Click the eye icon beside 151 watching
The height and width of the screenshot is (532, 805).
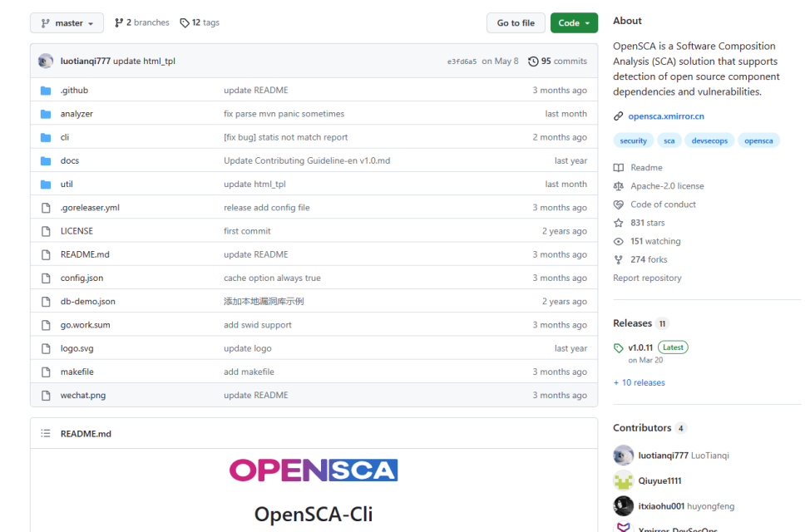tap(618, 242)
